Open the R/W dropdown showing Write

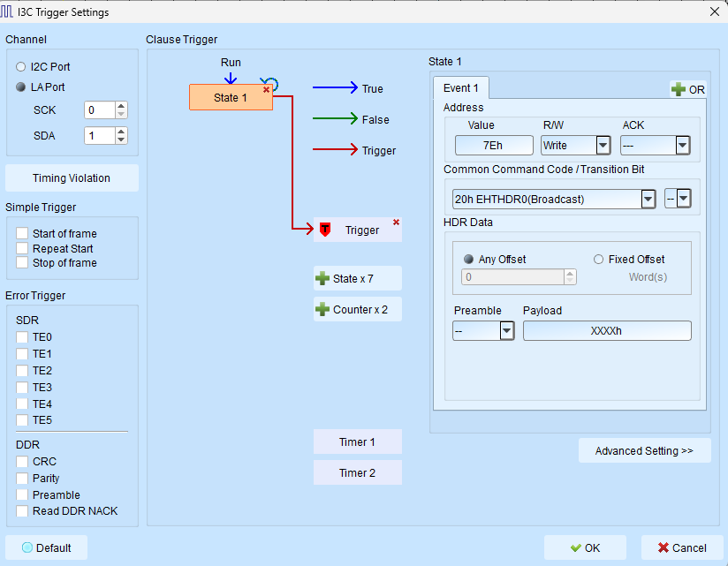(603, 145)
